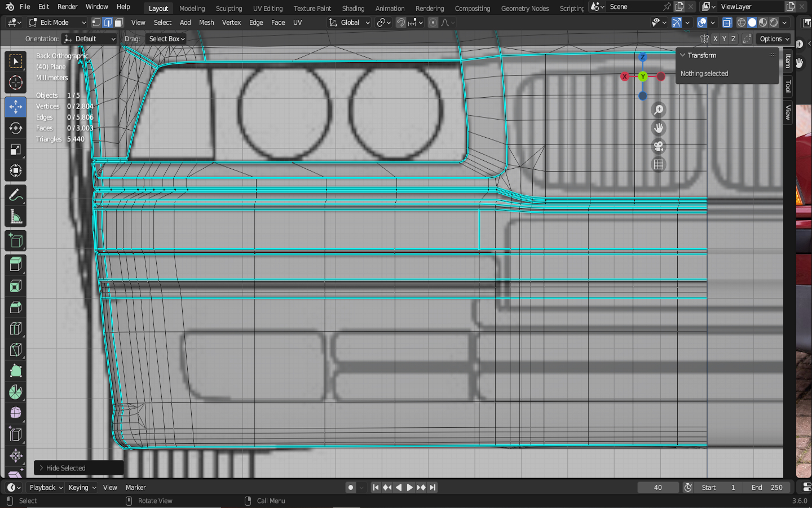The image size is (812, 508).
Task: Activate the Spin tool
Action: [x=16, y=392]
